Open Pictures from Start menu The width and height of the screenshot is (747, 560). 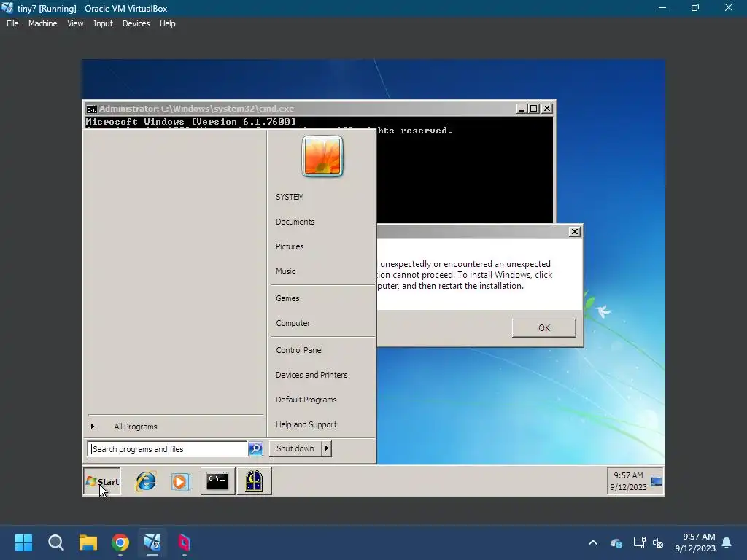(x=290, y=246)
